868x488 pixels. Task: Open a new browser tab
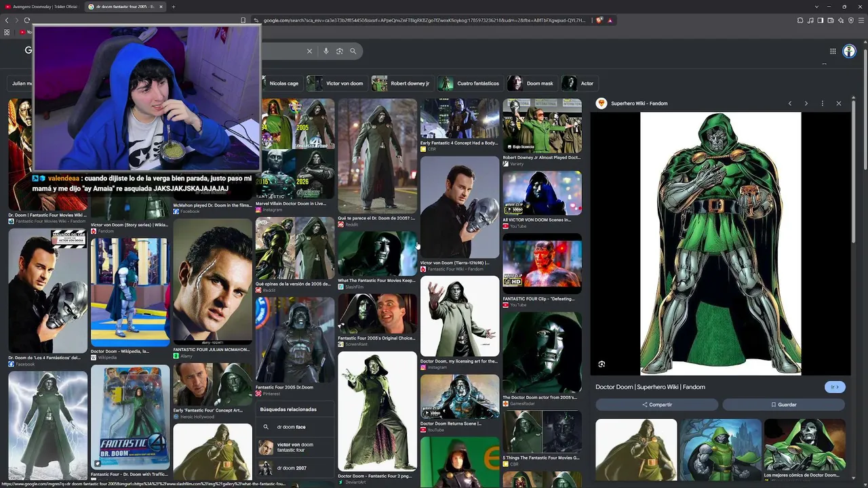click(x=173, y=7)
